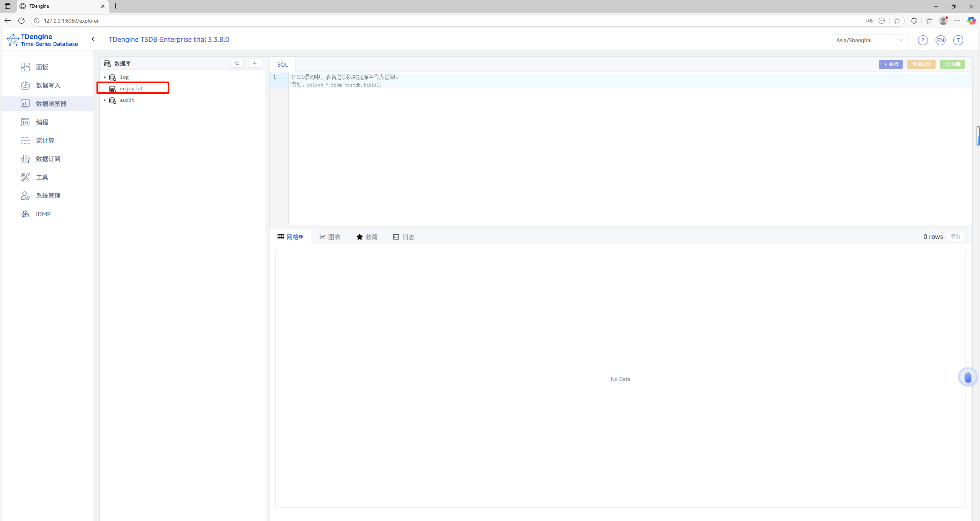
Task: Select the enjoyiot database
Action: 131,88
